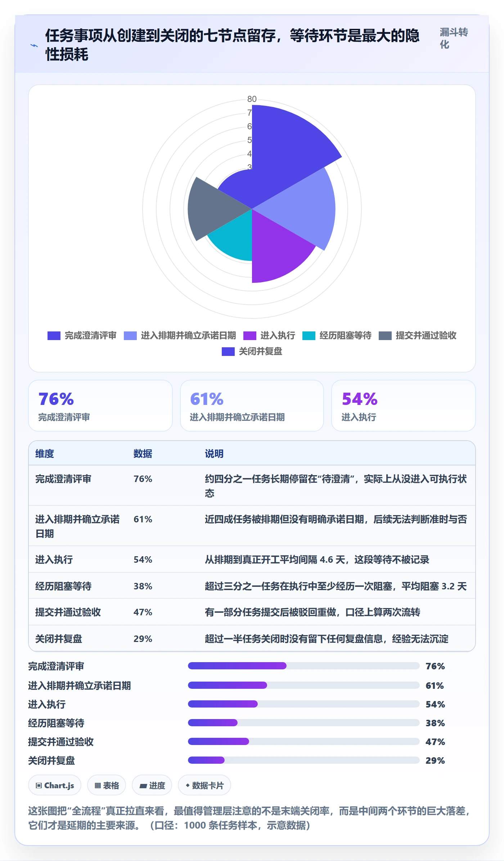The image size is (504, 861).
Task: Click the 数据卡片 tag chip
Action: point(204,785)
